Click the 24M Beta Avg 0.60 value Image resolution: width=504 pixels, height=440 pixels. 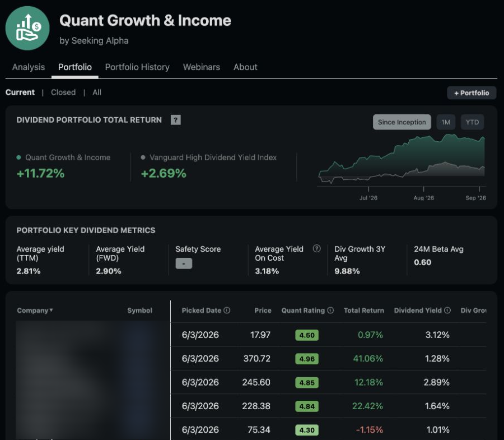pos(422,262)
